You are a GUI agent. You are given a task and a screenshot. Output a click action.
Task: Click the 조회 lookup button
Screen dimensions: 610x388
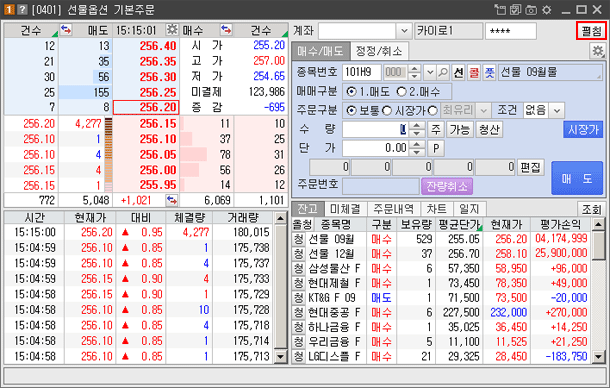pyautogui.click(x=591, y=209)
